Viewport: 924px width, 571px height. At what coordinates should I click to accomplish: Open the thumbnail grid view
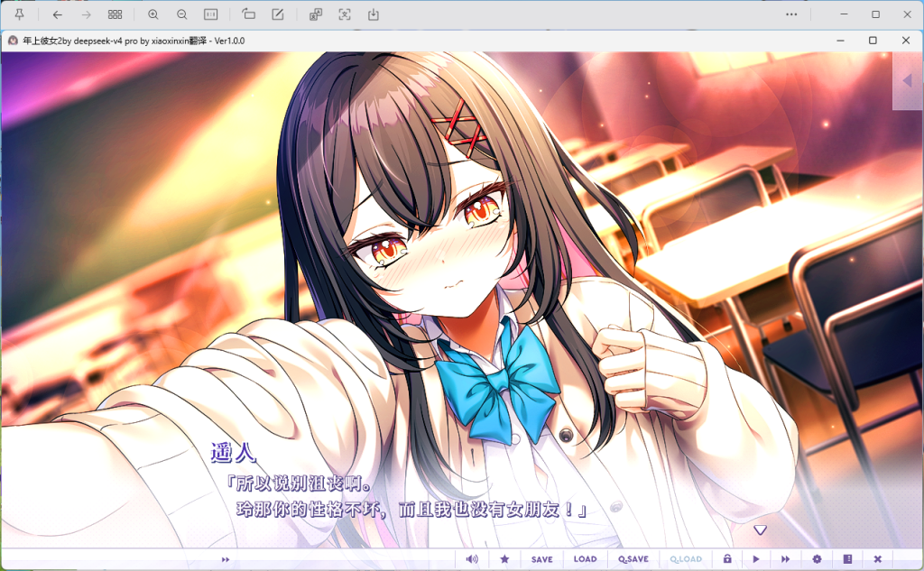(x=115, y=14)
